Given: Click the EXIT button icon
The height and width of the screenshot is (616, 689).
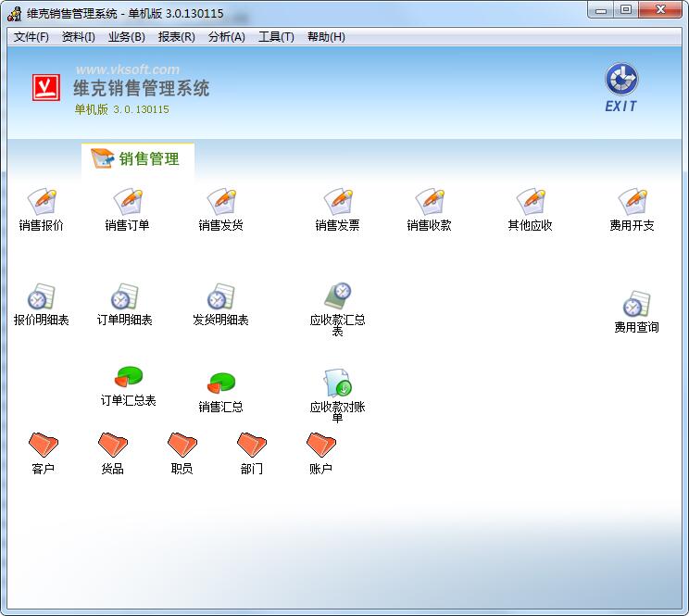Looking at the screenshot, I should pos(621,87).
